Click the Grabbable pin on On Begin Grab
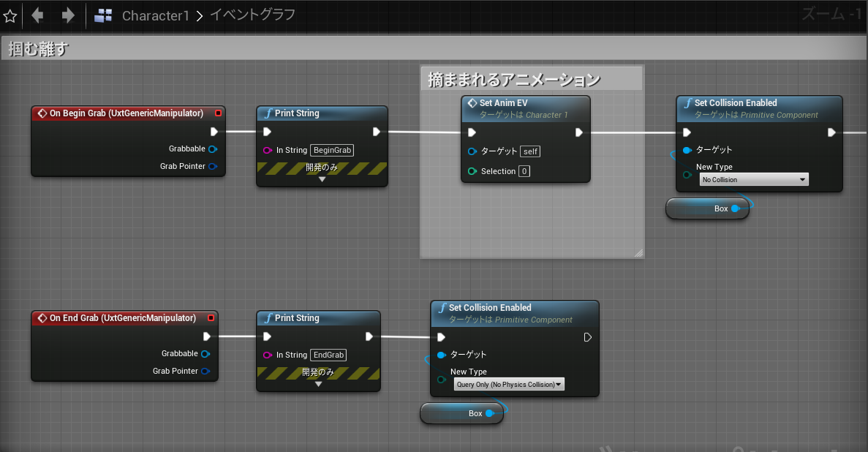 point(213,149)
